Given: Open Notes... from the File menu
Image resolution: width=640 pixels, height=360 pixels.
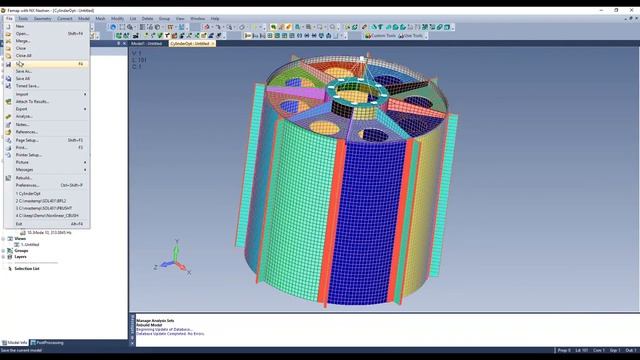Looking at the screenshot, I should pyautogui.click(x=47, y=124).
